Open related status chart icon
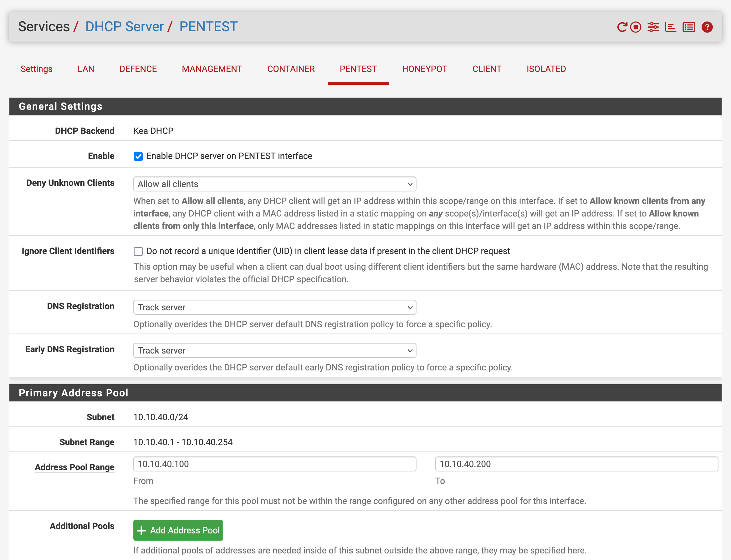The height and width of the screenshot is (560, 731). (670, 27)
